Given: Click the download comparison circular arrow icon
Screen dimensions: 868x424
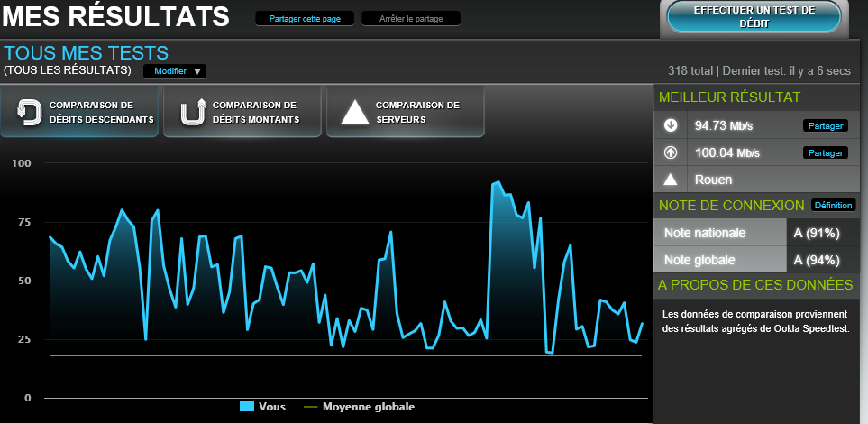Looking at the screenshot, I should 29,112.
